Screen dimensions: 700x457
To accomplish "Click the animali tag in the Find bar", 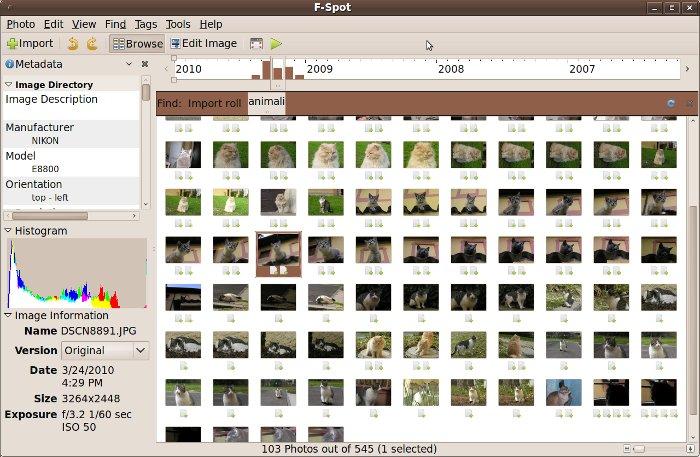I will coord(267,102).
